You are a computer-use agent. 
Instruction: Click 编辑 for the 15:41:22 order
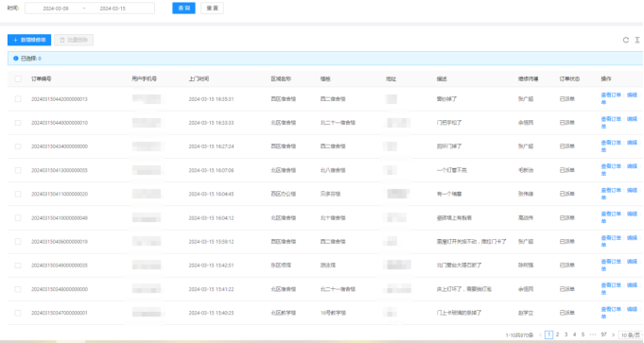coord(632,285)
